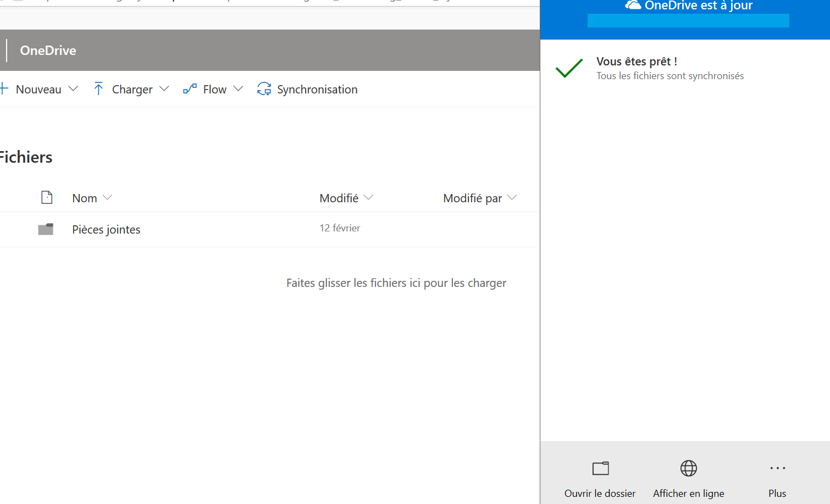Click the OneDrive title in header
830x504 pixels.
click(48, 51)
